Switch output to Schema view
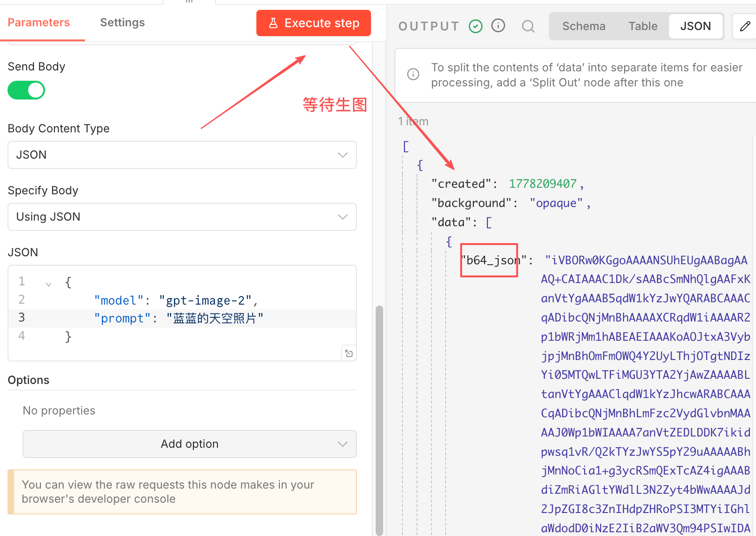The image size is (756, 536). (x=584, y=26)
